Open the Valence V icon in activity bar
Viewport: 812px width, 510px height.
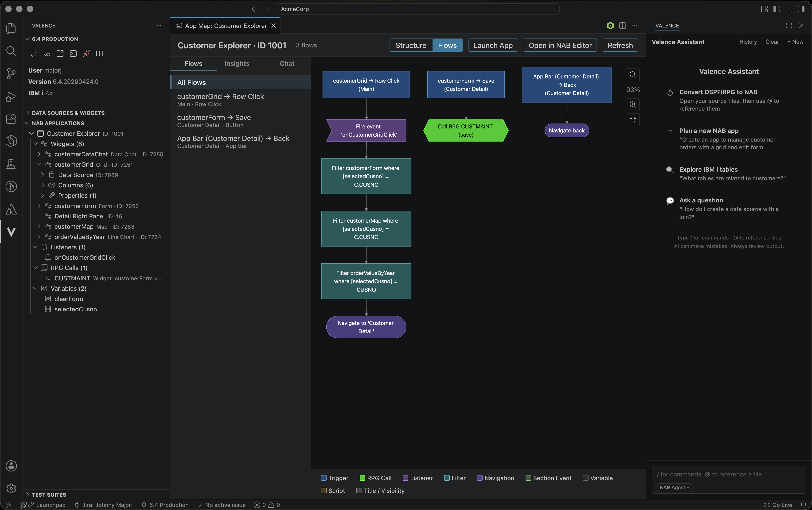click(11, 232)
